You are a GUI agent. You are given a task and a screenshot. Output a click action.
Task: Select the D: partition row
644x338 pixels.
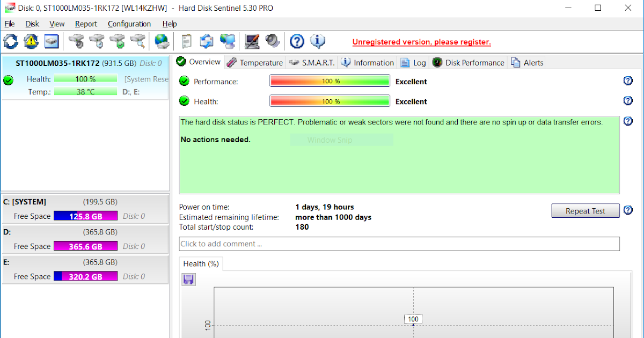coord(85,239)
